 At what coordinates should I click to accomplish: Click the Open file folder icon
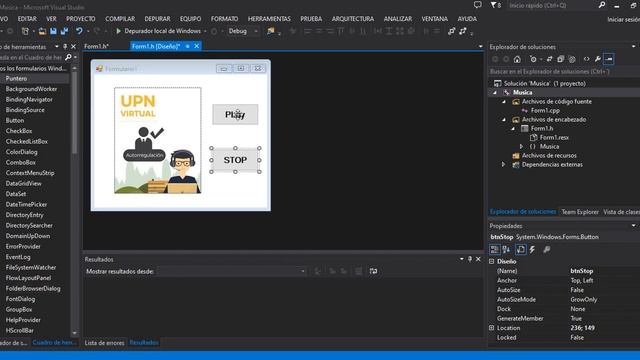point(42,31)
